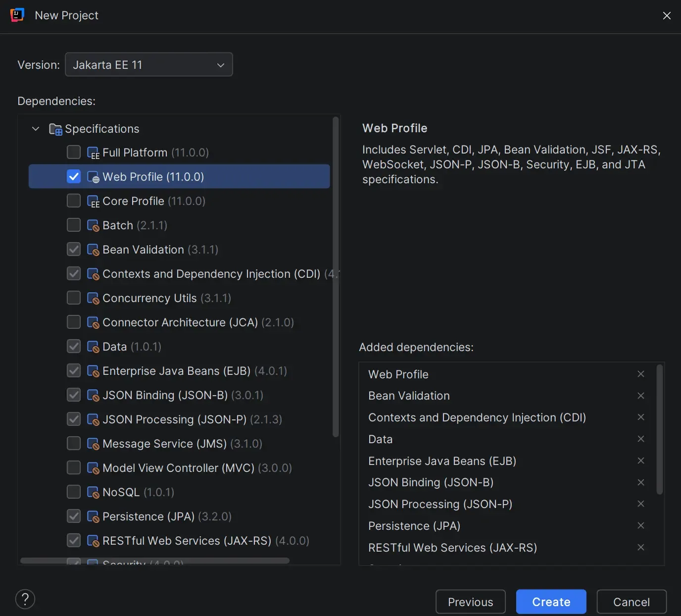The width and height of the screenshot is (681, 616).
Task: Click the Specifications folder icon
Action: [55, 129]
